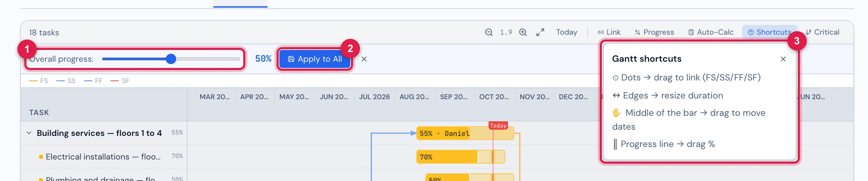Viewport: 868px width, 181px height.
Task: Click Progress line drag % hint
Action: (x=663, y=144)
